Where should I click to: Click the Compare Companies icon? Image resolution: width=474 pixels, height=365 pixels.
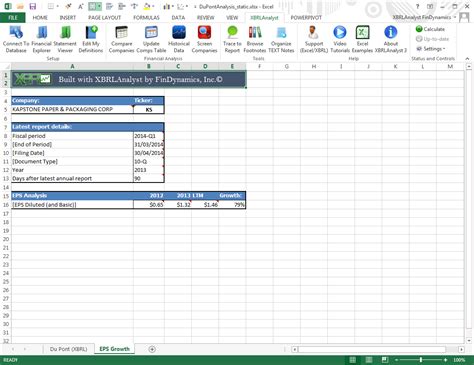121,39
